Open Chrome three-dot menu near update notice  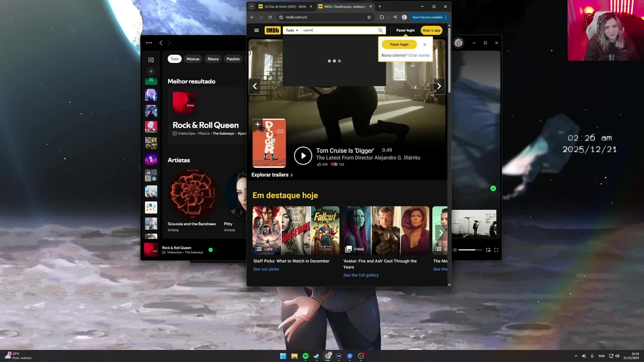click(446, 17)
